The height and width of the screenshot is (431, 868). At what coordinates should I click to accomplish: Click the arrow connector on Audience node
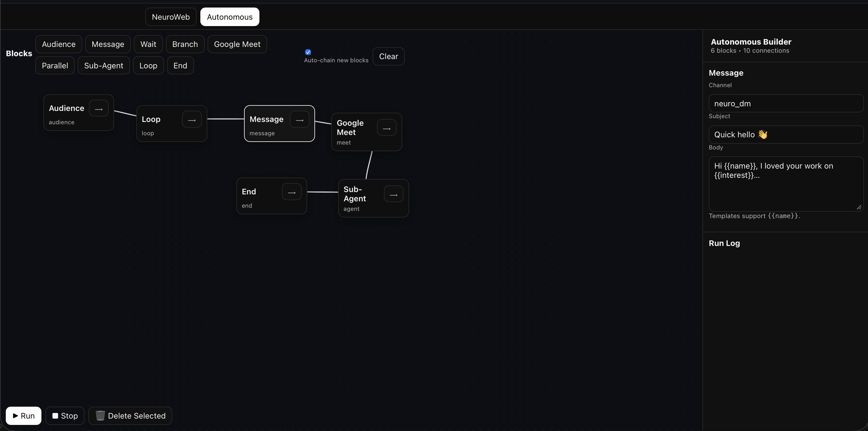click(x=99, y=109)
